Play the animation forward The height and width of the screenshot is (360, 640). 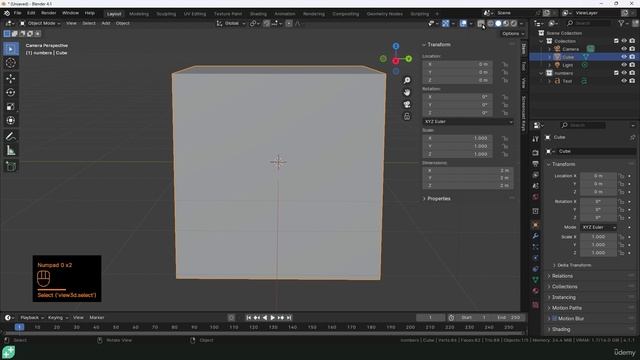(x=273, y=318)
